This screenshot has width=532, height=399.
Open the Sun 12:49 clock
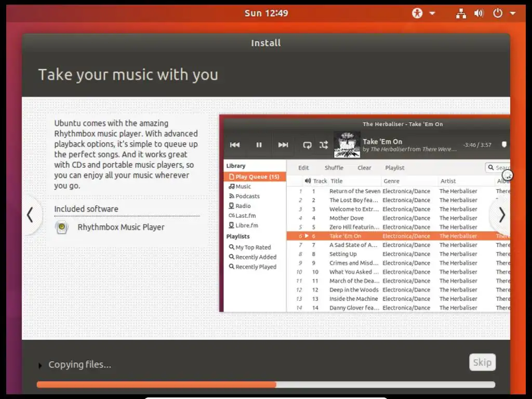266,13
